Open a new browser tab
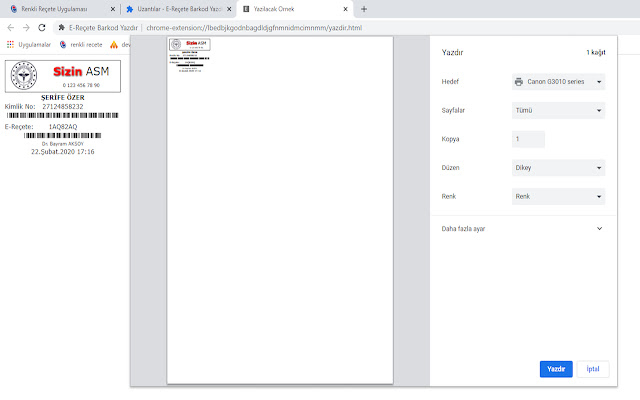The width and height of the screenshot is (640, 400). tap(364, 9)
